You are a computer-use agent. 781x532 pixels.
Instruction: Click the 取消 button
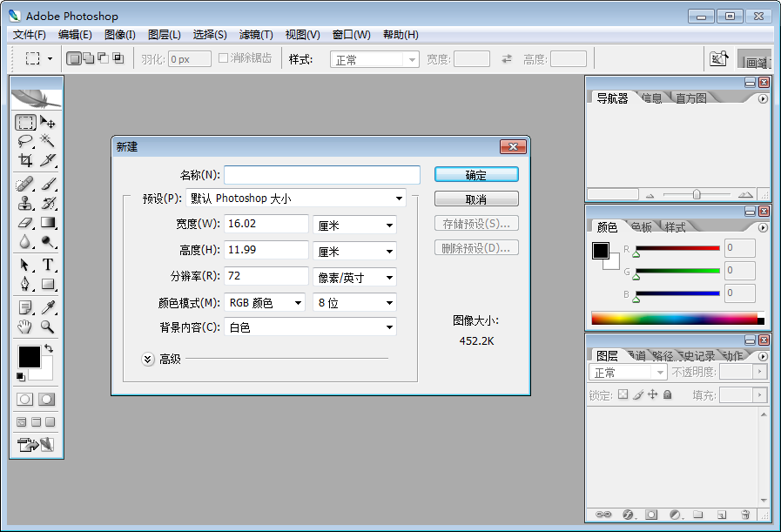(x=476, y=199)
